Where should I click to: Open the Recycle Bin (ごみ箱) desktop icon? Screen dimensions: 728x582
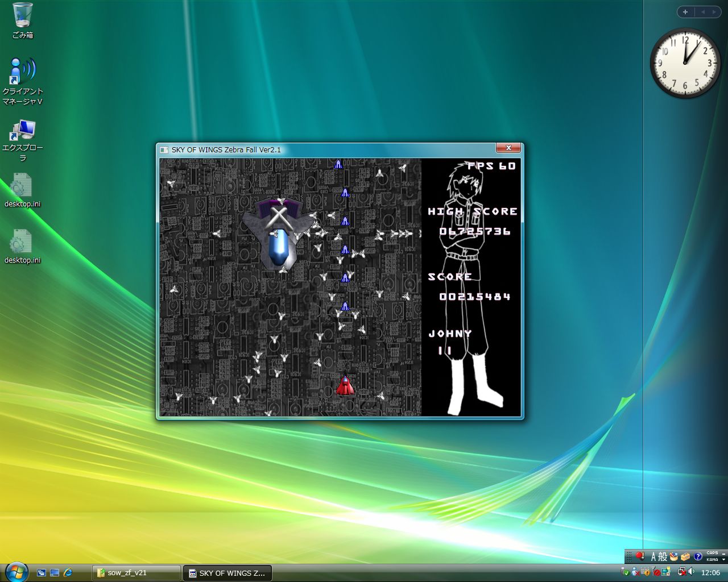pyautogui.click(x=23, y=20)
